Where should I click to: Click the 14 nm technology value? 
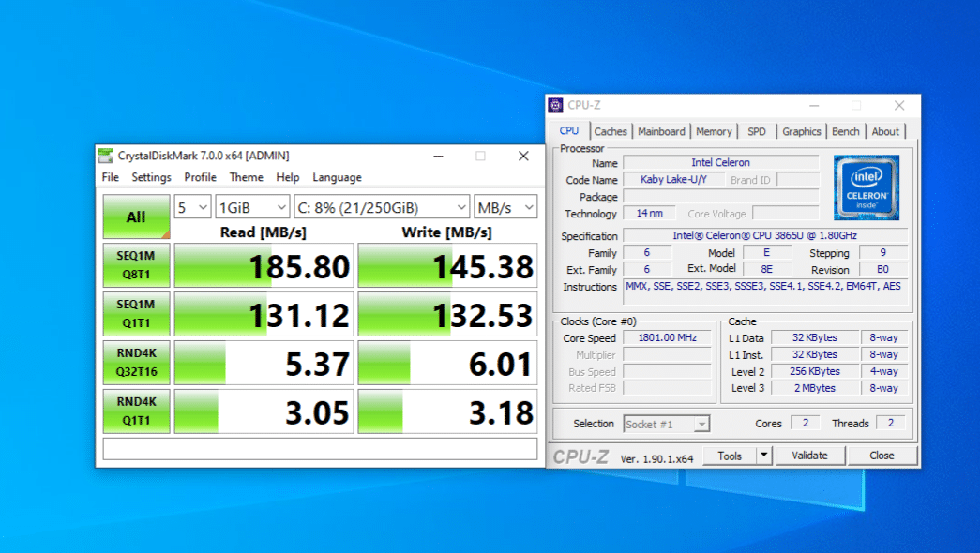(649, 213)
